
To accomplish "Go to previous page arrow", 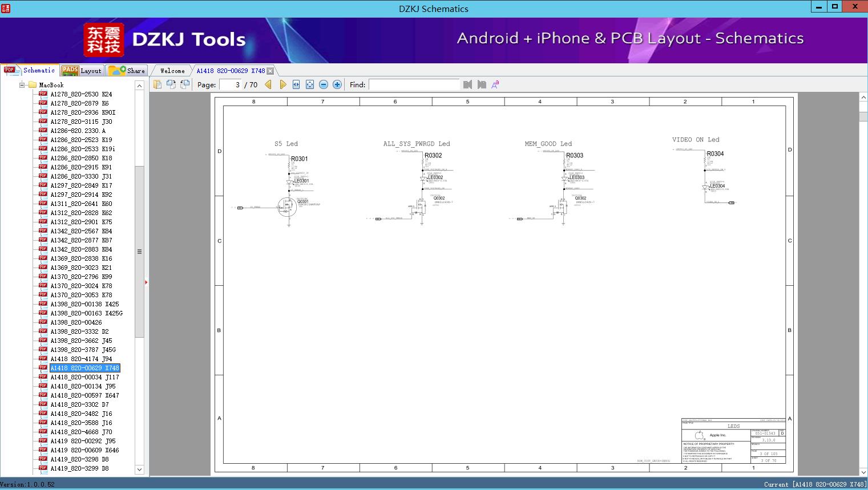I will (x=268, y=84).
